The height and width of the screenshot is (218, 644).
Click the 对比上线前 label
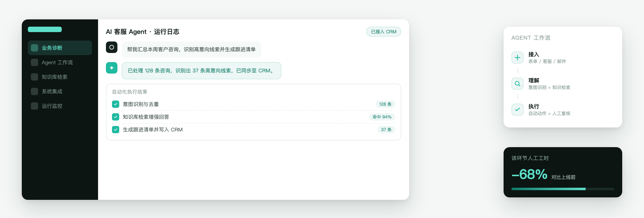click(x=563, y=177)
